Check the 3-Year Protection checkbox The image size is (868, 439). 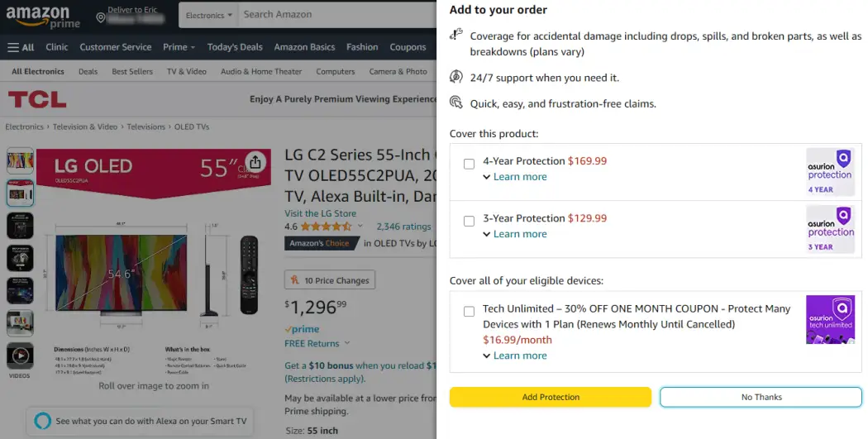click(469, 221)
